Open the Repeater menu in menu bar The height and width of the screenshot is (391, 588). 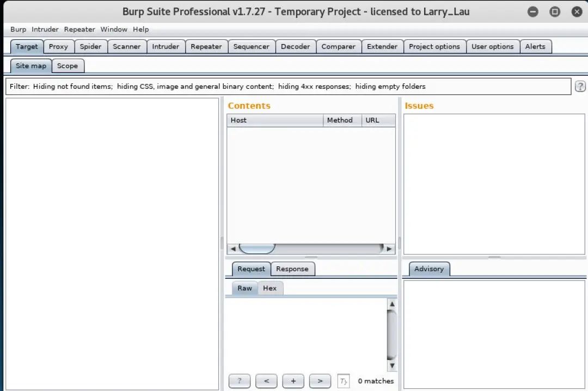pyautogui.click(x=79, y=29)
